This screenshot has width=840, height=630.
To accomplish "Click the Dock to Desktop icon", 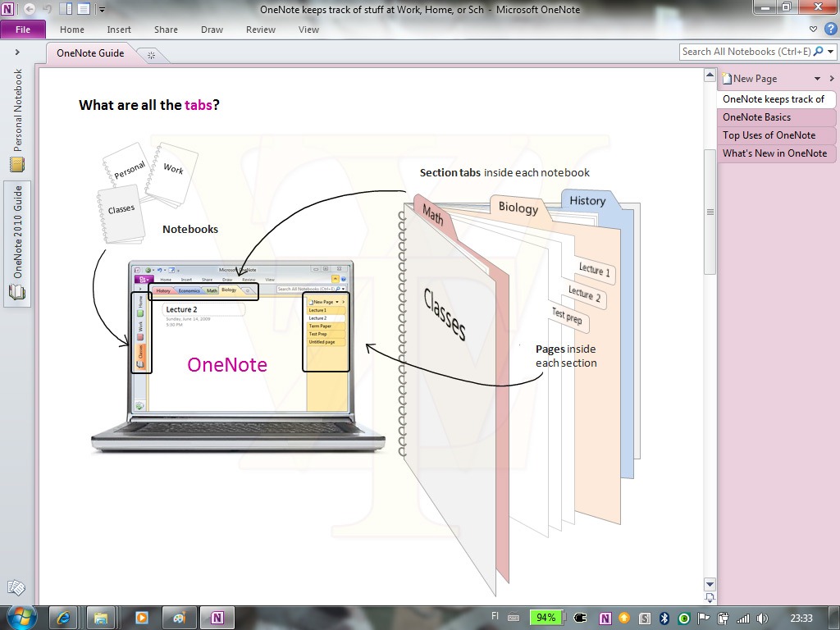I will [x=66, y=10].
